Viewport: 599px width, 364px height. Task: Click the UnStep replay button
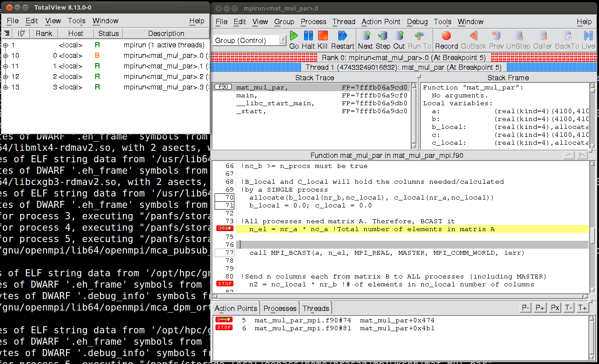click(518, 40)
